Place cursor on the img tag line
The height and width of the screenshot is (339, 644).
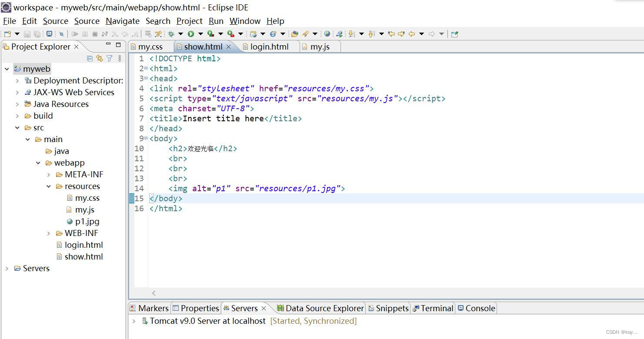coord(257,188)
